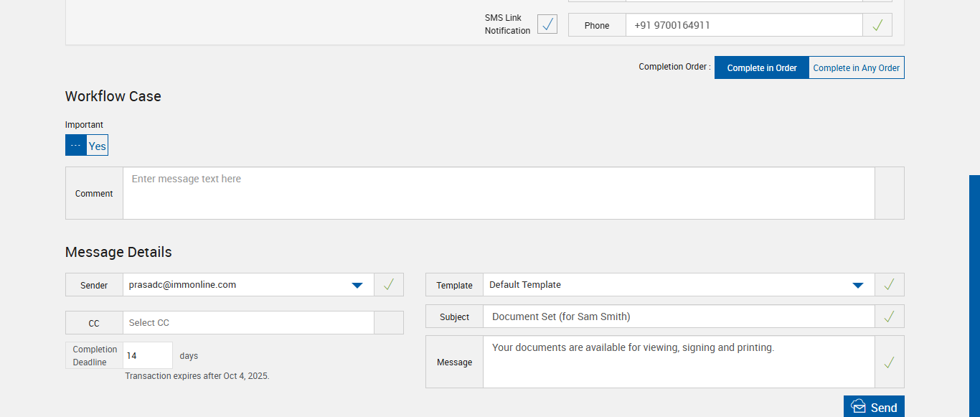Screen dimensions: 980x417
Task: Click the envelope icon on Send button
Action: (858, 407)
